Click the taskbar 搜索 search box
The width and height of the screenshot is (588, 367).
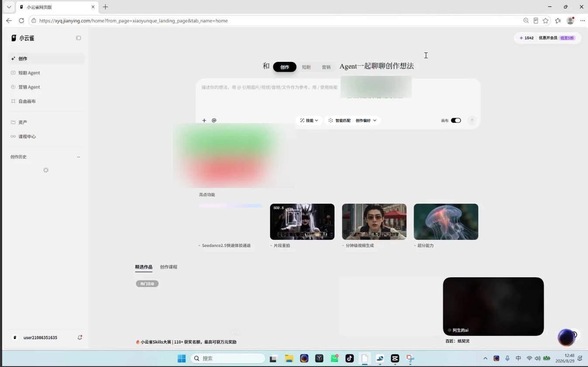click(228, 358)
